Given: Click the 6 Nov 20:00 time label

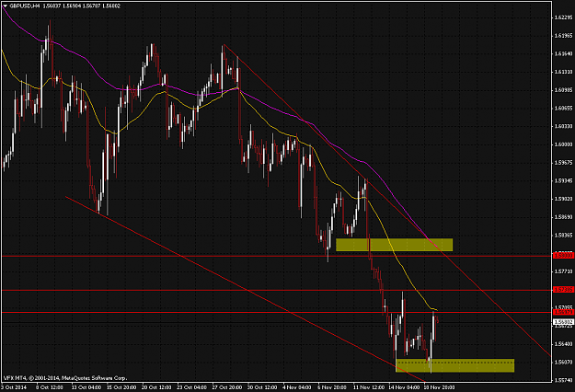Looking at the screenshot, I should [x=332, y=387].
